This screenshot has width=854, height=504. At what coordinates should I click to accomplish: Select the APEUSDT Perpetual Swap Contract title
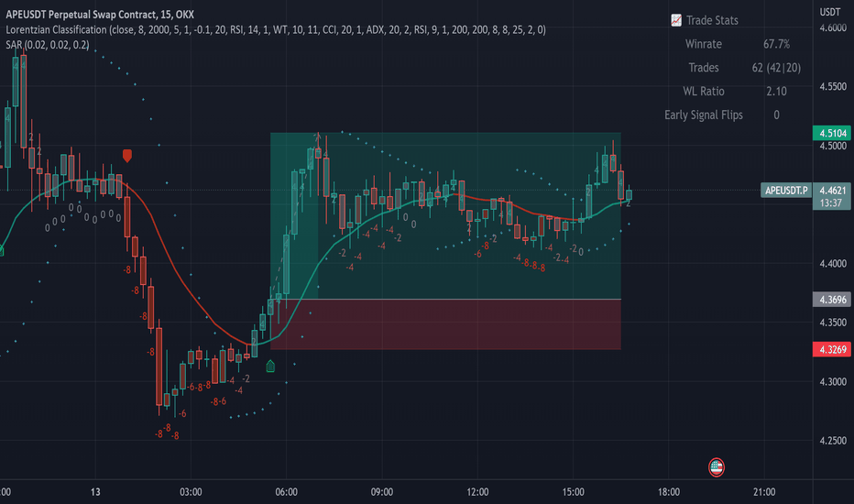(100, 15)
